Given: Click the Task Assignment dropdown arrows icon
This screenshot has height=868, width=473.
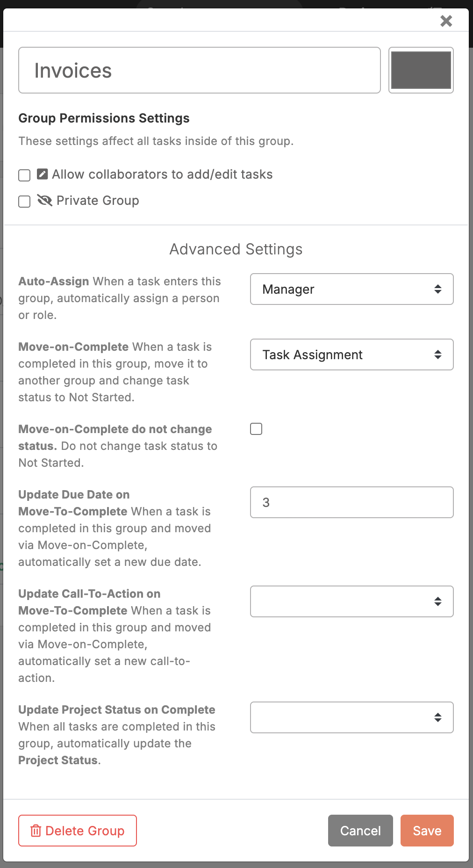Looking at the screenshot, I should click(437, 354).
